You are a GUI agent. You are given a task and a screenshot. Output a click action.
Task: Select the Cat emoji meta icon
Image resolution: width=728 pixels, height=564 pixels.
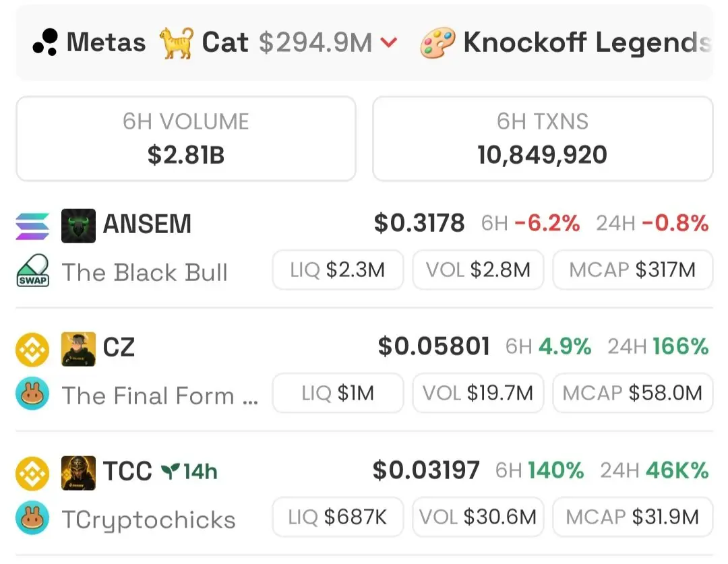176,42
